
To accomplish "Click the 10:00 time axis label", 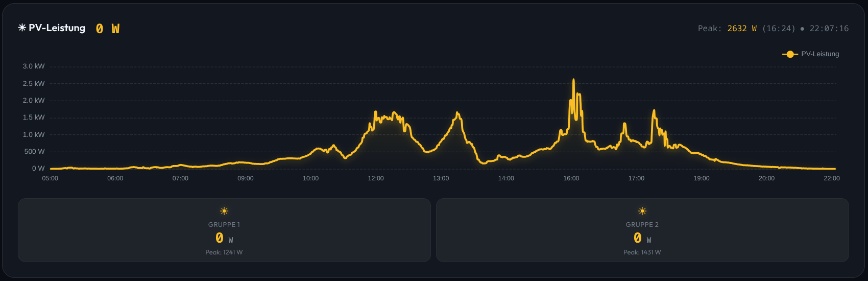I will [x=310, y=178].
